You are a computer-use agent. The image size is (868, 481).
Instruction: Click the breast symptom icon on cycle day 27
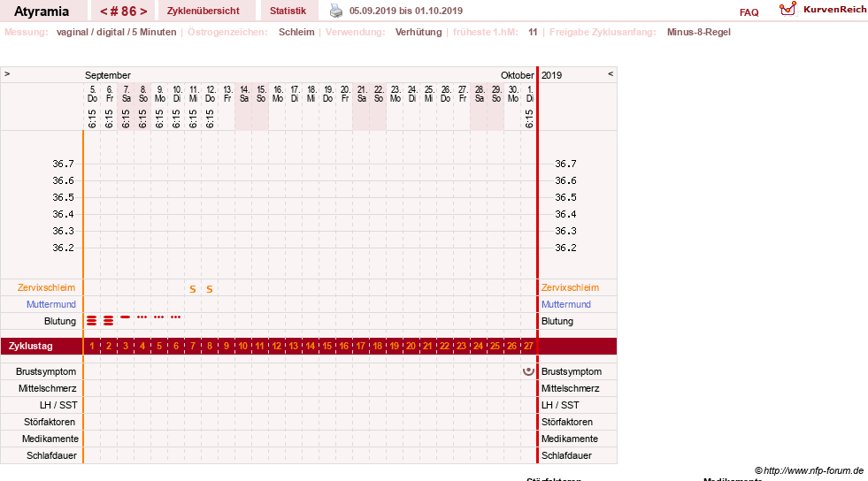pyautogui.click(x=528, y=371)
